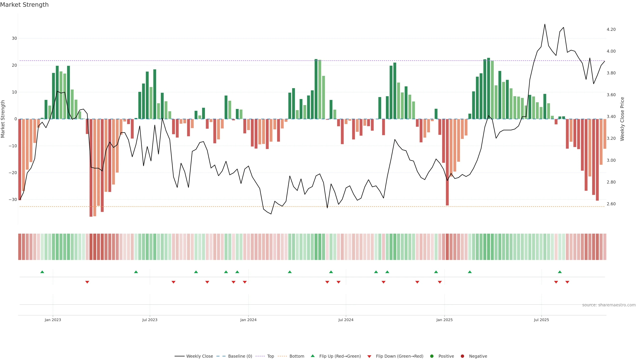The height and width of the screenshot is (362, 644).
Task: Click the 4.20 right-axis price label
Action: pos(611,29)
